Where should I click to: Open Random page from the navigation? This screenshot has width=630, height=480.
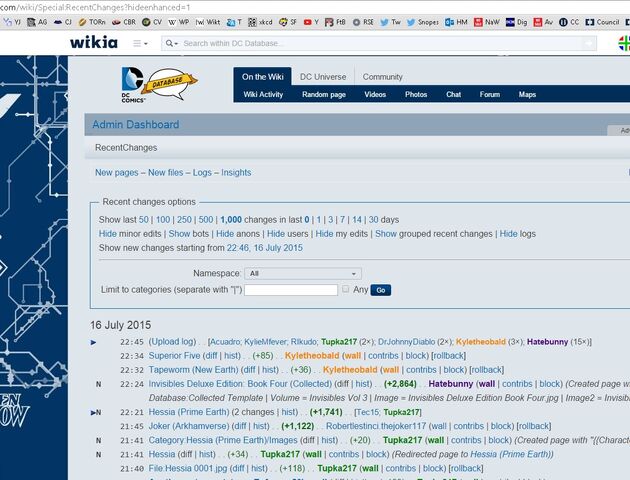324,94
